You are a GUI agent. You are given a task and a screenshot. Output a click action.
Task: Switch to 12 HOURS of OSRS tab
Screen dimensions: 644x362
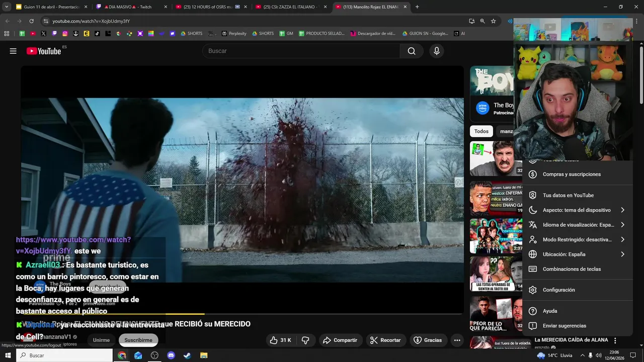point(210,7)
